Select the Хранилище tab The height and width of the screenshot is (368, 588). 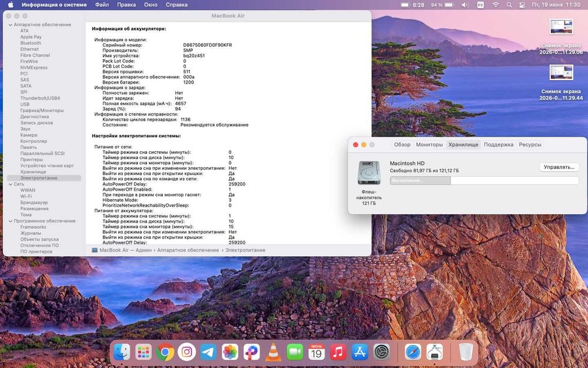(463, 145)
